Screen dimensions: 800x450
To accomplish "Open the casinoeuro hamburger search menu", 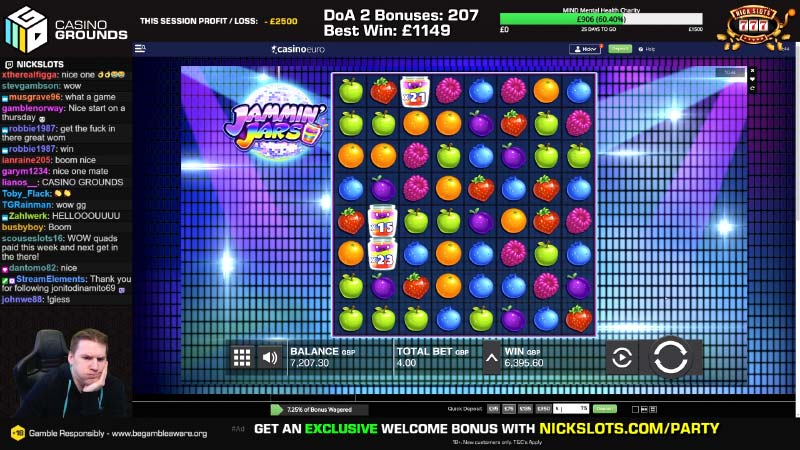I will (x=140, y=48).
